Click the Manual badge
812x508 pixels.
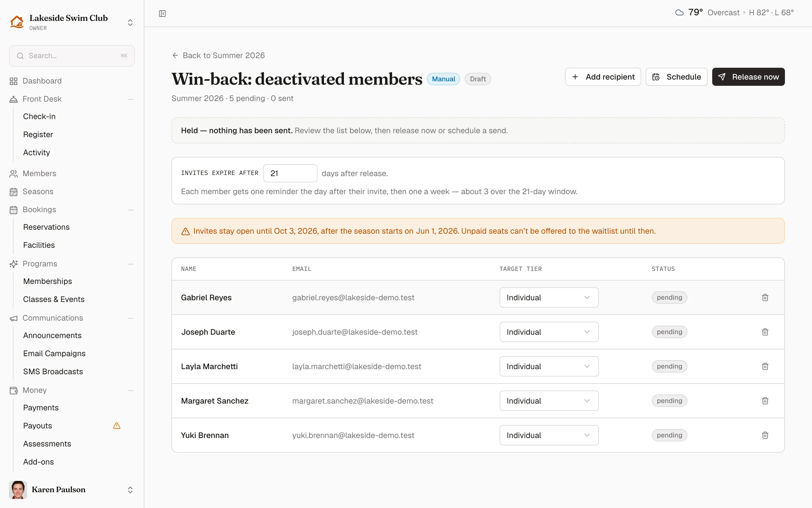[x=443, y=79]
